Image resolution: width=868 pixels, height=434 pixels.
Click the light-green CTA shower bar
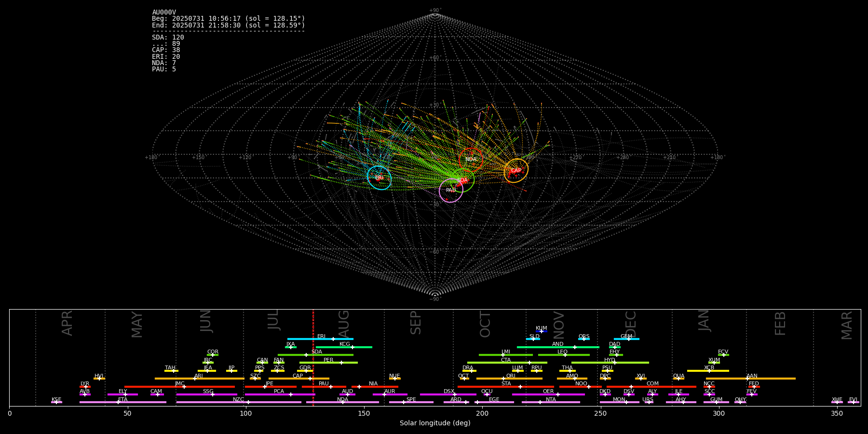click(507, 363)
